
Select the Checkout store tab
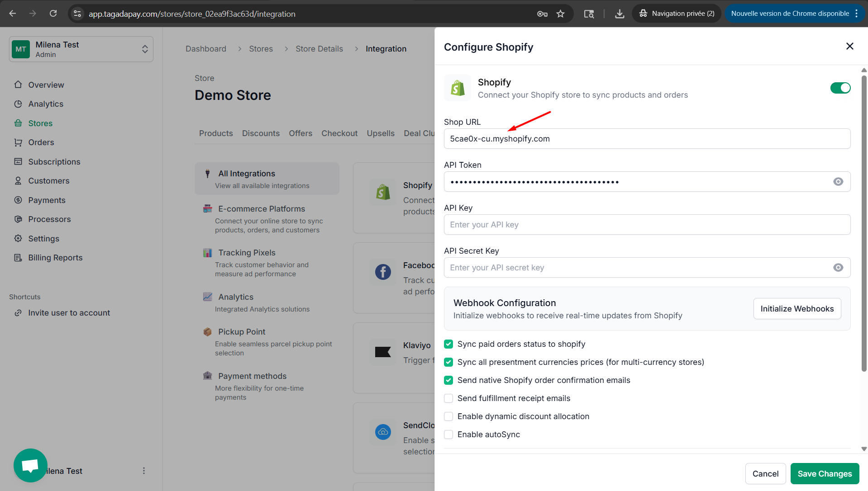(x=339, y=133)
